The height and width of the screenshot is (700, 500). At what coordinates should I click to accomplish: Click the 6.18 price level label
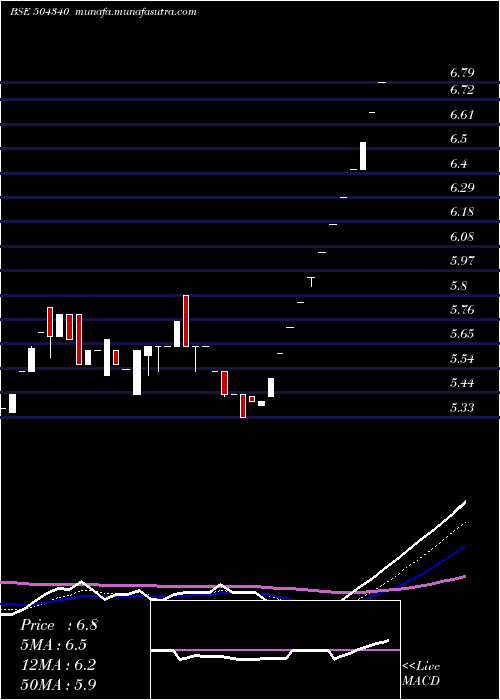click(462, 212)
